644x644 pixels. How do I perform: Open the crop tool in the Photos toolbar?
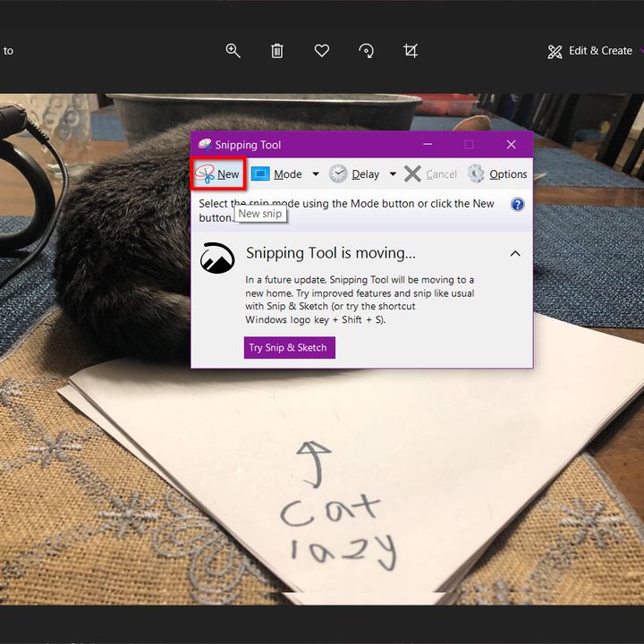point(411,51)
